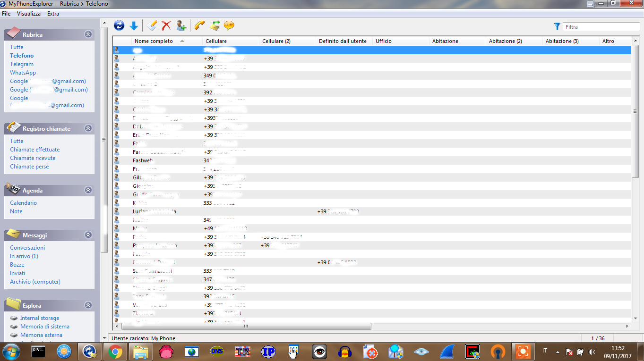
Task: Click the contact table vertical scrollbar
Action: point(635,111)
